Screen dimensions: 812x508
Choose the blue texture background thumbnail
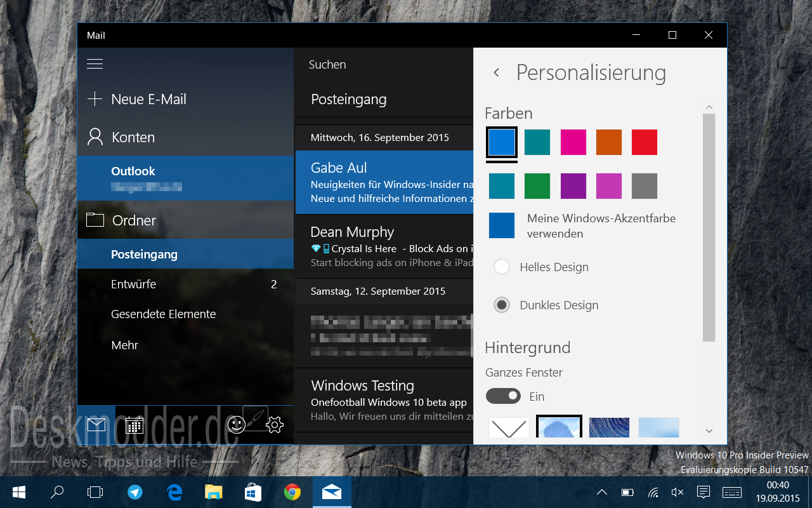click(609, 427)
